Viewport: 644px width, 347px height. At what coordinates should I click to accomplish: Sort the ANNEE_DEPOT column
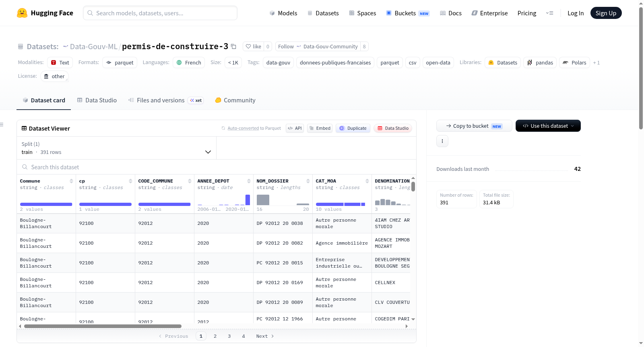(x=249, y=181)
